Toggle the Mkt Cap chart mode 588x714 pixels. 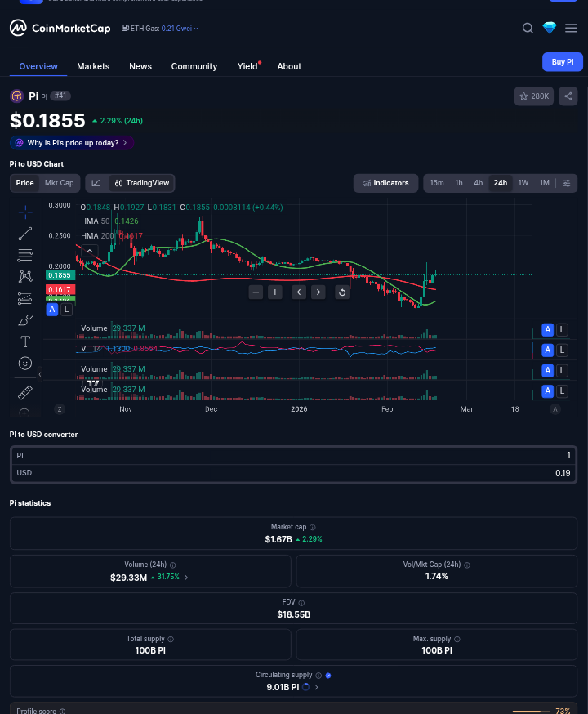[x=59, y=183]
